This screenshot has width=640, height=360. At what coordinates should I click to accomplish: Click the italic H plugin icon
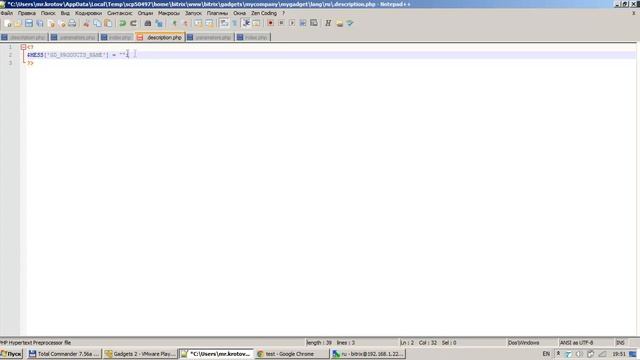click(x=328, y=24)
